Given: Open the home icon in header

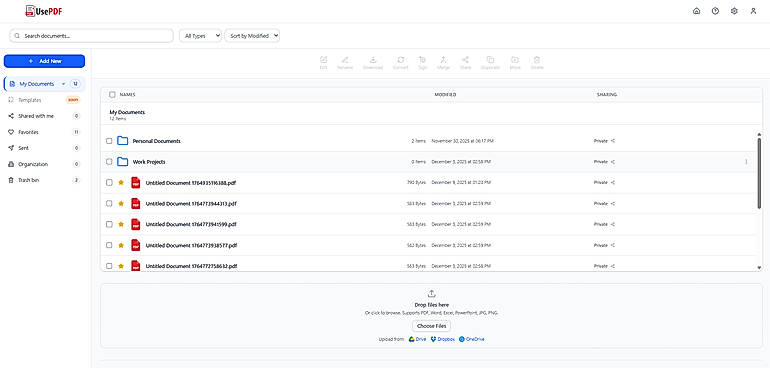Looking at the screenshot, I should [696, 11].
